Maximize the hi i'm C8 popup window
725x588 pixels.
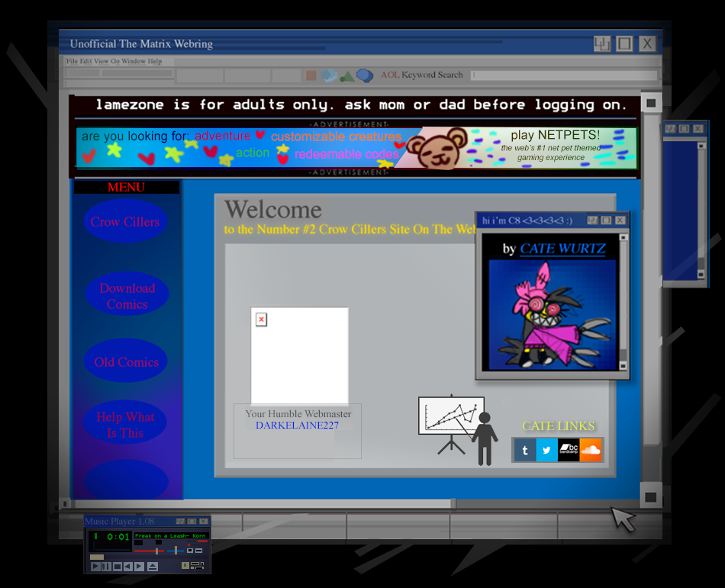tap(606, 220)
